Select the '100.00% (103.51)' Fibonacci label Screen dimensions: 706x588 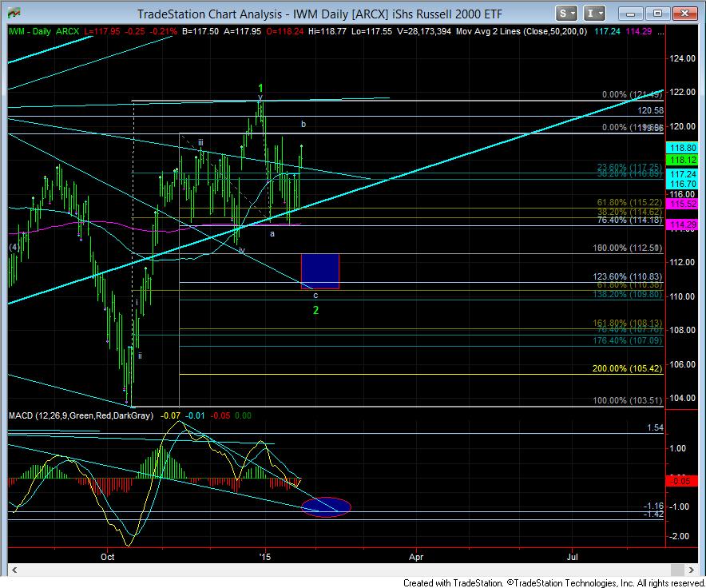tap(627, 400)
